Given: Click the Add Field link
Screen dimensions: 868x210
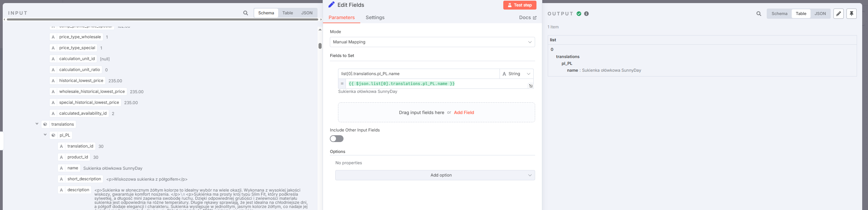Looking at the screenshot, I should pyautogui.click(x=464, y=112).
